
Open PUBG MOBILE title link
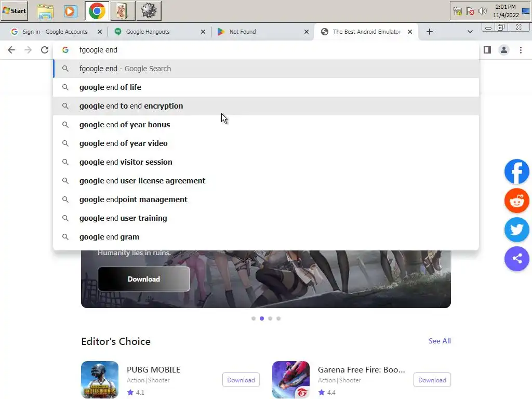[x=153, y=369]
